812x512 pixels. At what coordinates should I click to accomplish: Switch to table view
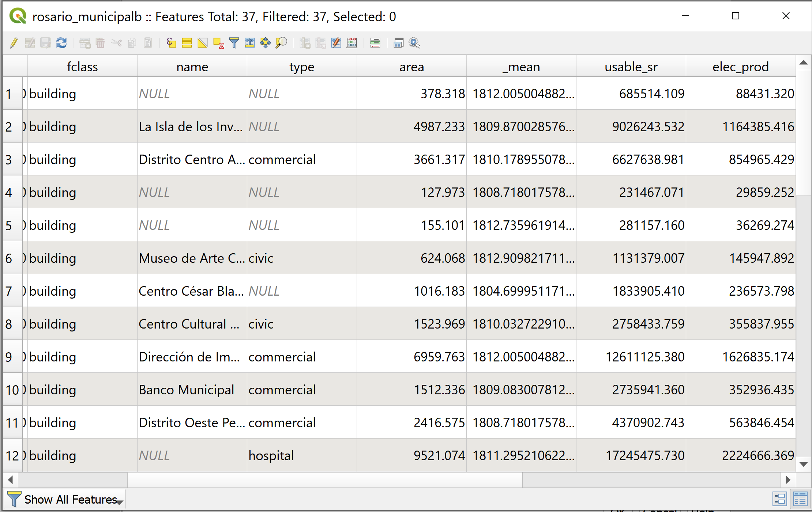800,499
